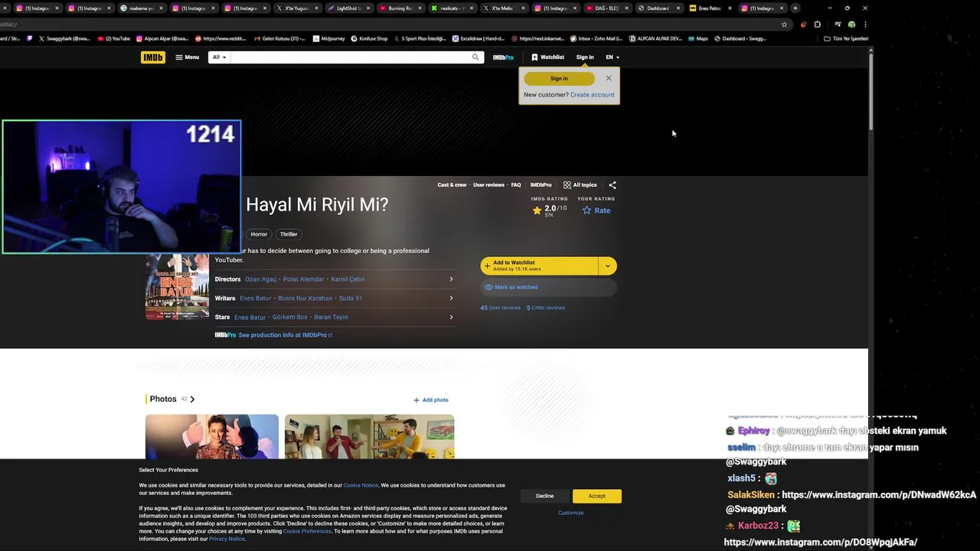This screenshot has height=551, width=980.
Task: Click the Create account link
Action: (592, 95)
